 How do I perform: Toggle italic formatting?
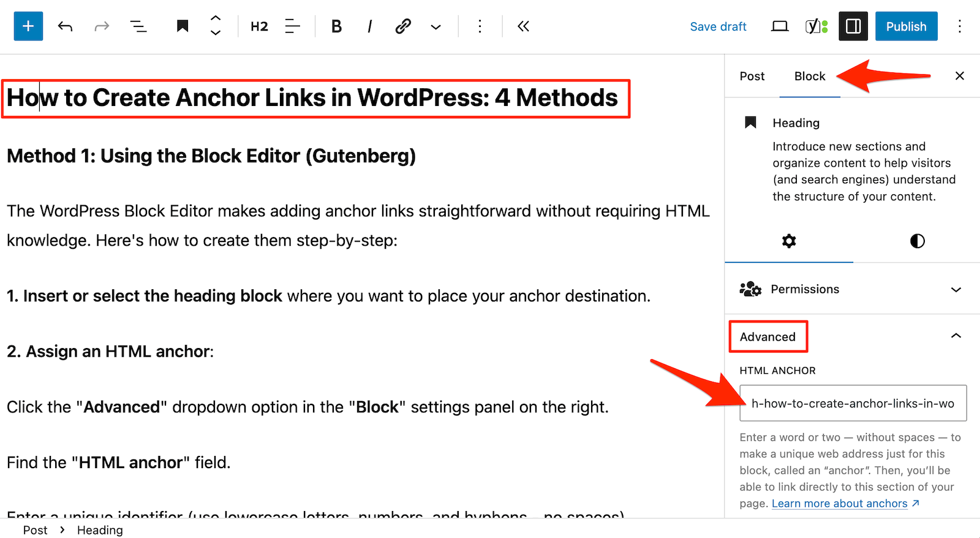pos(369,26)
